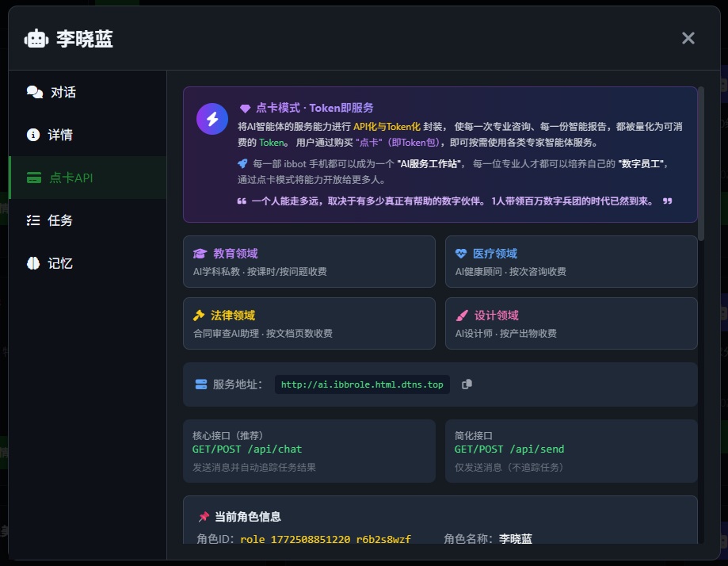Click the service URL http://ai.ibbrole.html.dtns.top

[362, 384]
